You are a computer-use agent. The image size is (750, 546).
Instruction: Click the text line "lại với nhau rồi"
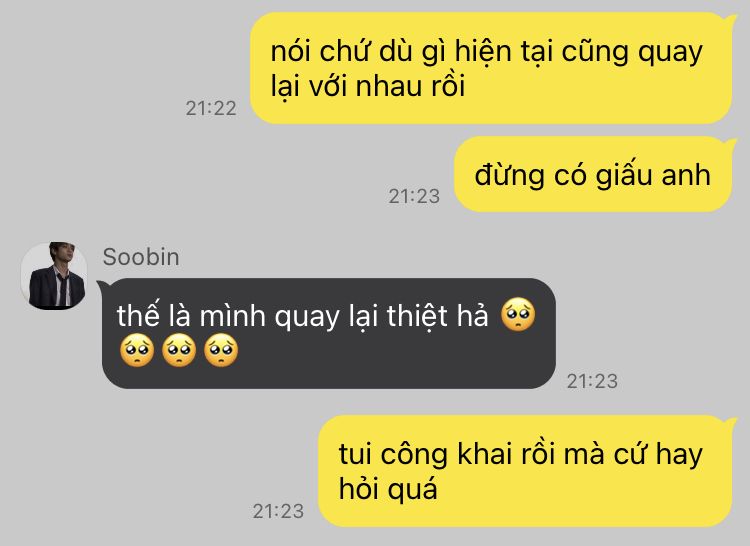click(x=368, y=87)
